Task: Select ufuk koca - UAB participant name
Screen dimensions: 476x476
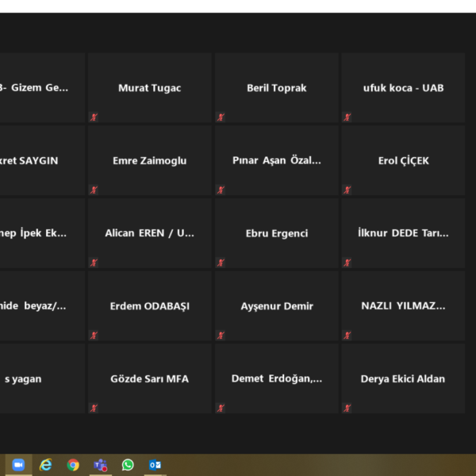Action: click(404, 88)
